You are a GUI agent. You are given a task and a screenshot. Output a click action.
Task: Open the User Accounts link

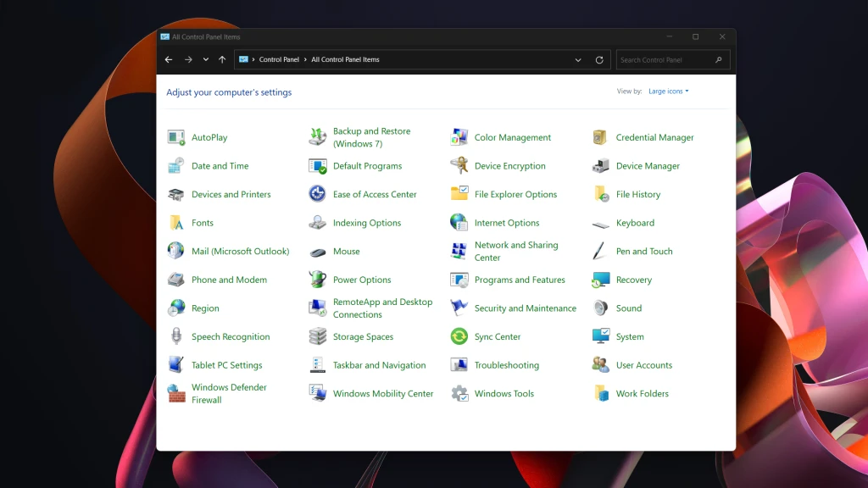pos(643,365)
